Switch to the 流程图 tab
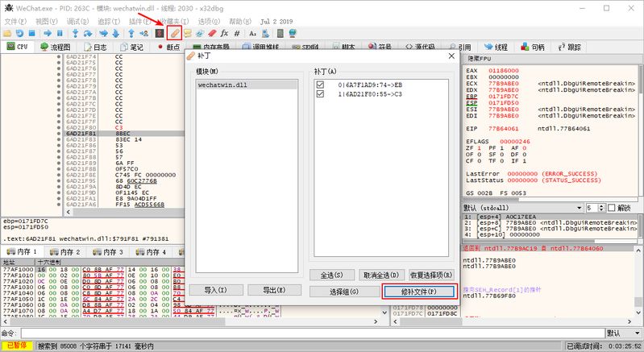The image size is (644, 352). click(x=55, y=48)
